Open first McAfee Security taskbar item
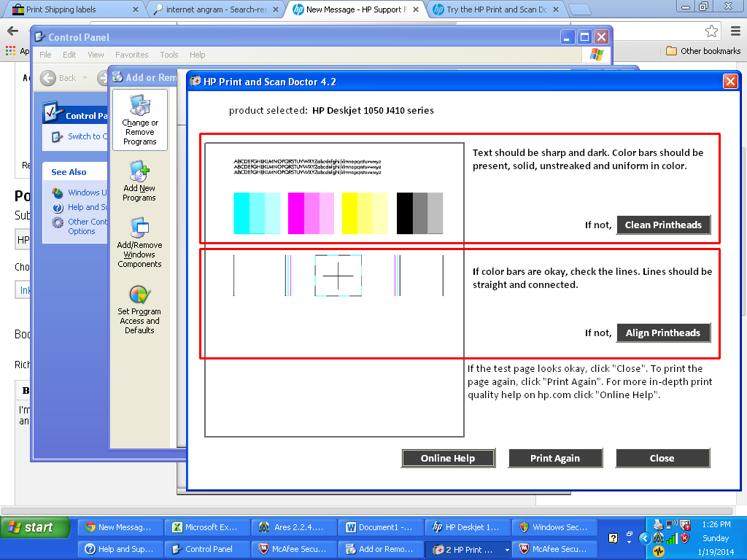Screen dimensions: 747x560 pyautogui.click(x=294, y=549)
